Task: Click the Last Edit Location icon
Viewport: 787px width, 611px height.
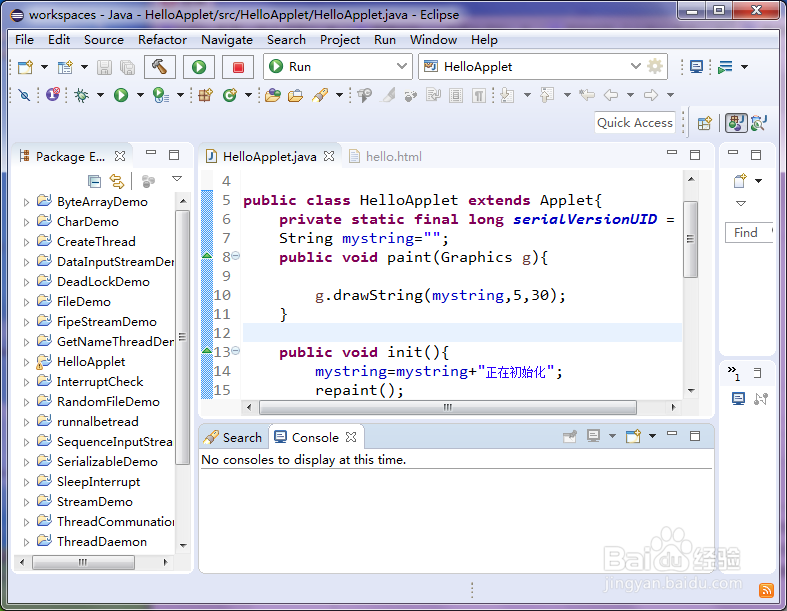Action: (586, 95)
